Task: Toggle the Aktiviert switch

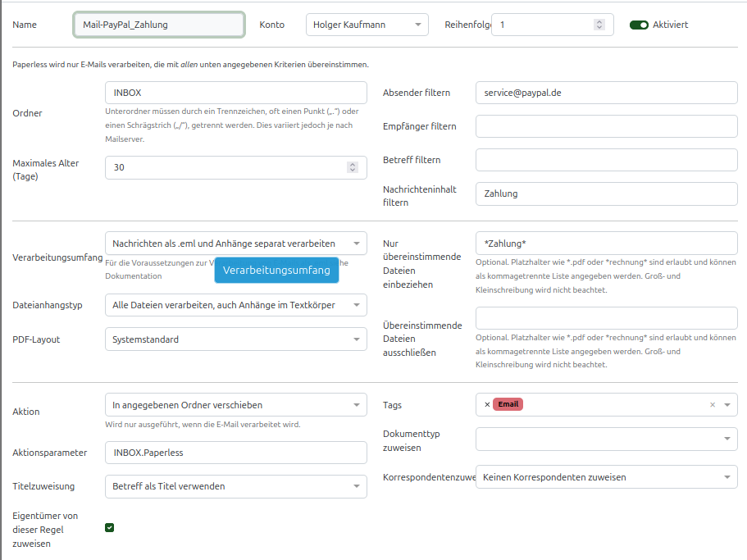Action: pyautogui.click(x=639, y=25)
